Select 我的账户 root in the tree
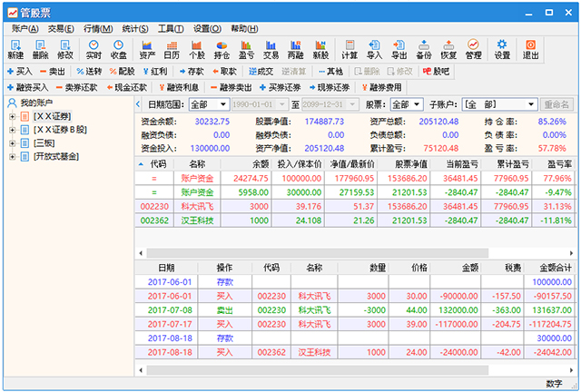This screenshot has height=392, width=581. (31, 103)
